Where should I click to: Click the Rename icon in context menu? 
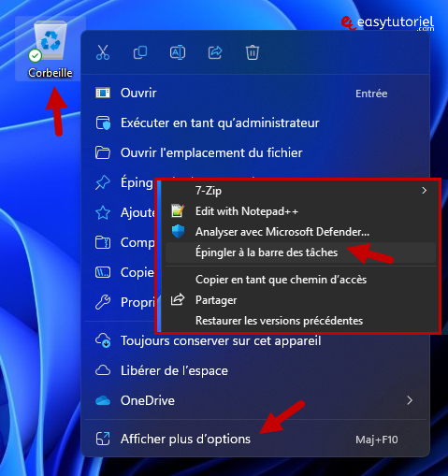coord(178,52)
